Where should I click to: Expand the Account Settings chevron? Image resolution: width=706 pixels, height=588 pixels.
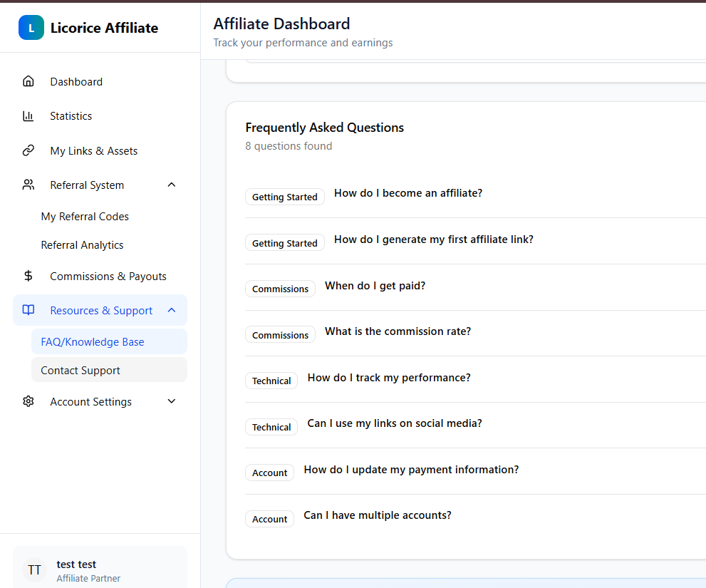pyautogui.click(x=171, y=402)
